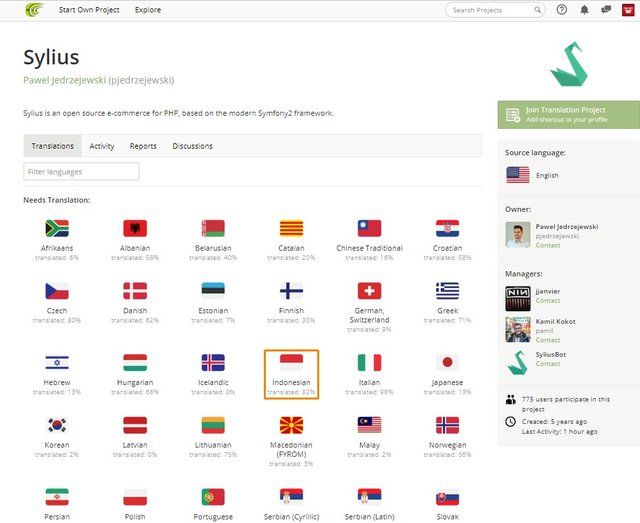The image size is (640, 523).
Task: Open Pawel Jedrzejewski's owner photo
Action: (518, 235)
